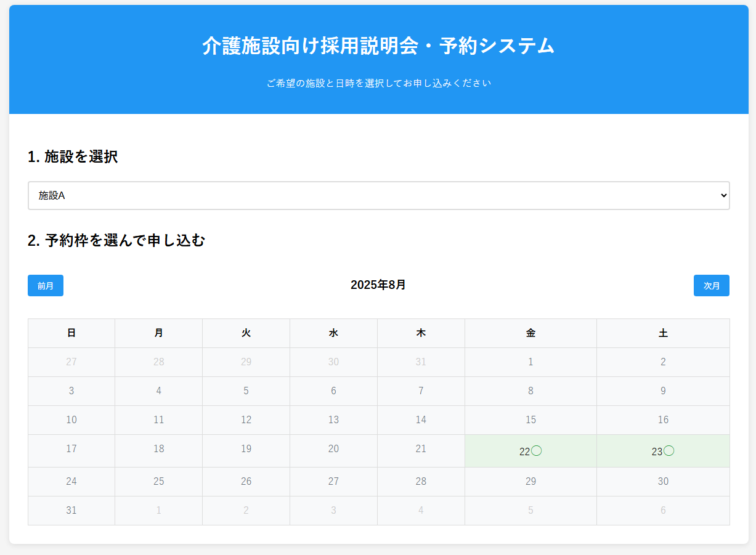The height and width of the screenshot is (555, 756).
Task: Select the date August 31
Action: pos(71,511)
